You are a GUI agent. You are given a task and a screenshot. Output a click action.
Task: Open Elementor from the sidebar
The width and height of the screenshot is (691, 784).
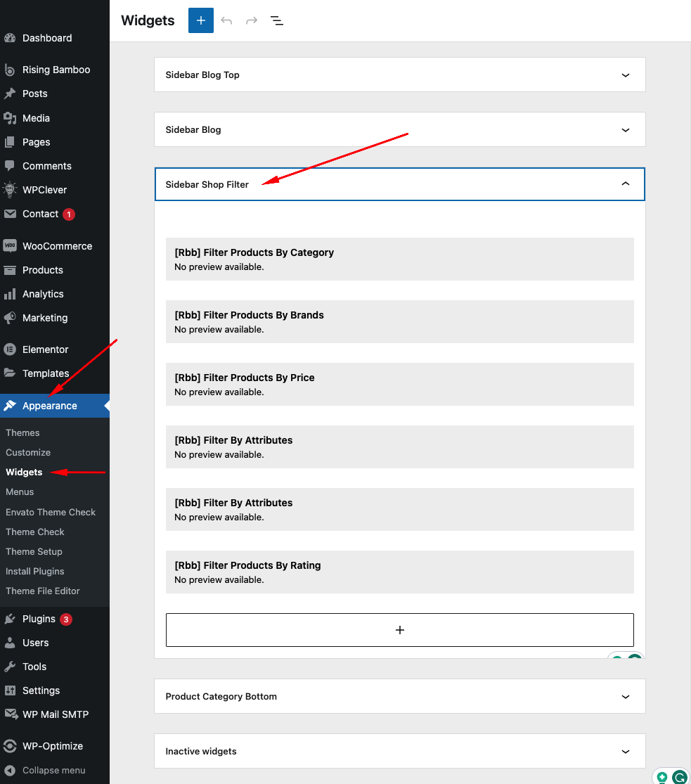tap(45, 349)
